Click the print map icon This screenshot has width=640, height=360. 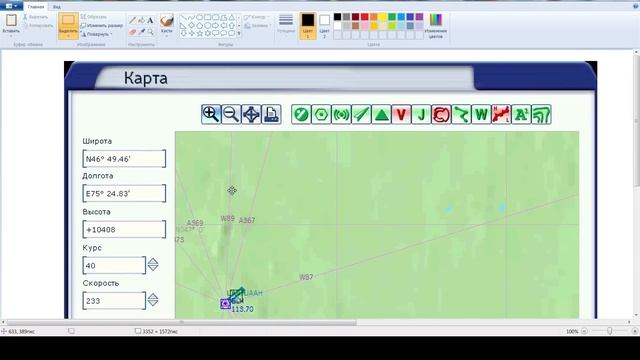(x=271, y=114)
